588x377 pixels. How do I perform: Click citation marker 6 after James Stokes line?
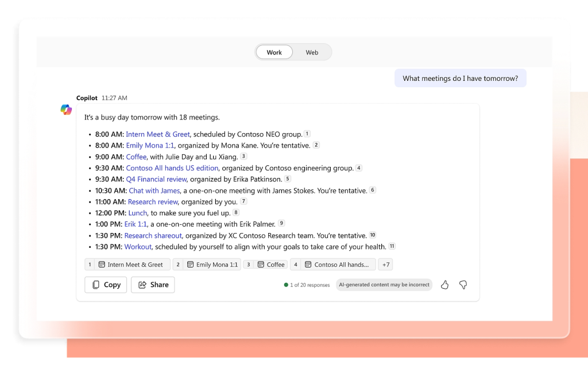[x=372, y=190]
